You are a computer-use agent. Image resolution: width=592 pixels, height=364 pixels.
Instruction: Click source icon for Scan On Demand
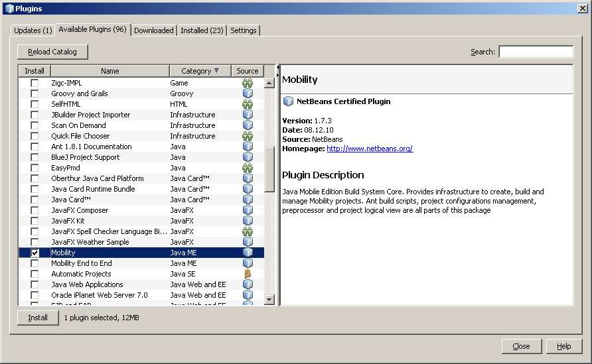click(248, 125)
